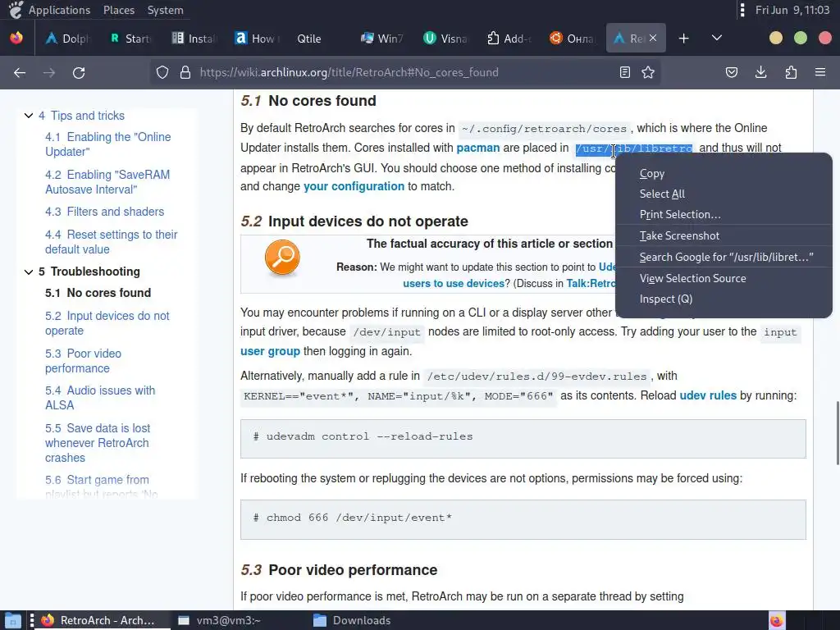
Task: Reload the page with the refresh icon
Action: click(79, 72)
